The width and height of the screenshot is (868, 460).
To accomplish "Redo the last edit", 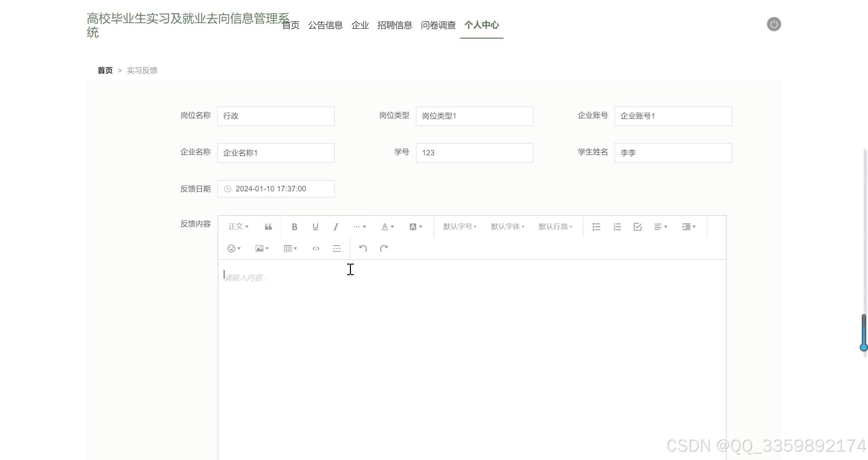I will click(x=383, y=248).
